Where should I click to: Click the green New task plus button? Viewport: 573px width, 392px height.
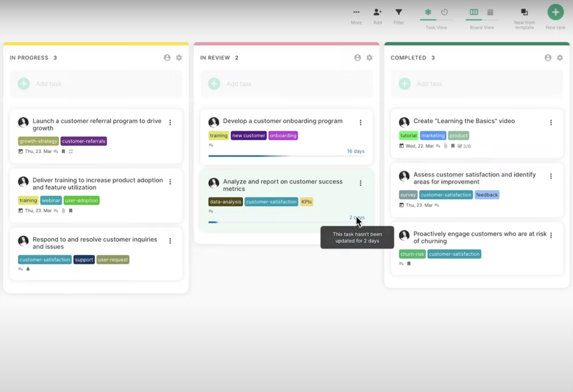[x=555, y=13]
